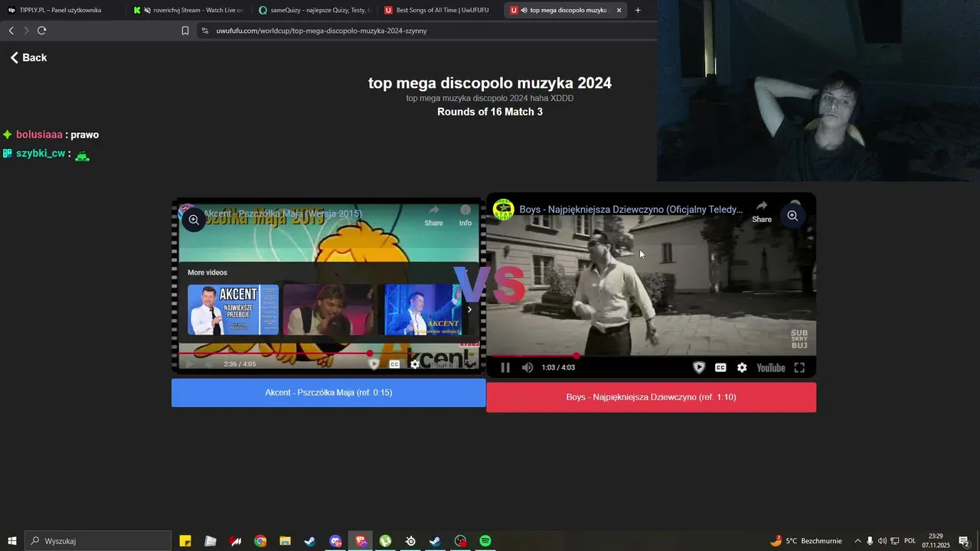Share the Akcent Pszczółka Maja video
This screenshot has height=551, width=980.
coord(433,215)
